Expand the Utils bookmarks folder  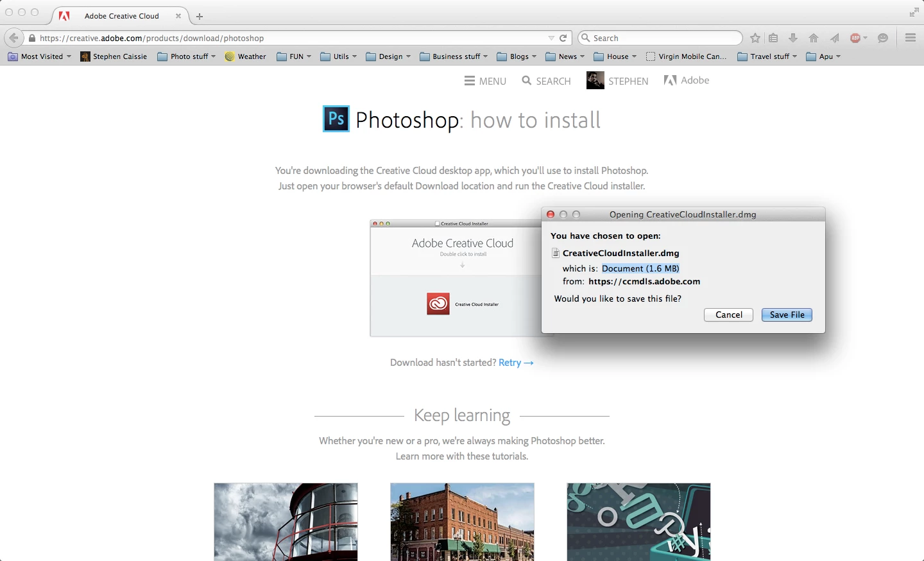[338, 56]
